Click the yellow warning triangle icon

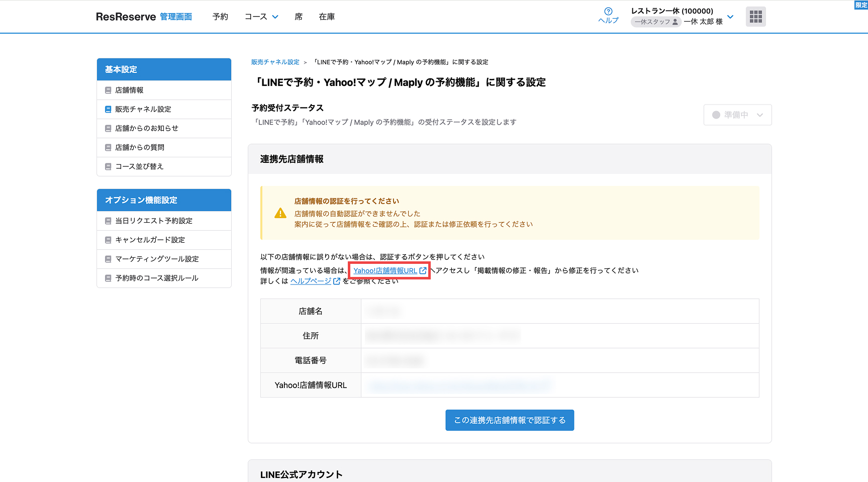click(280, 213)
